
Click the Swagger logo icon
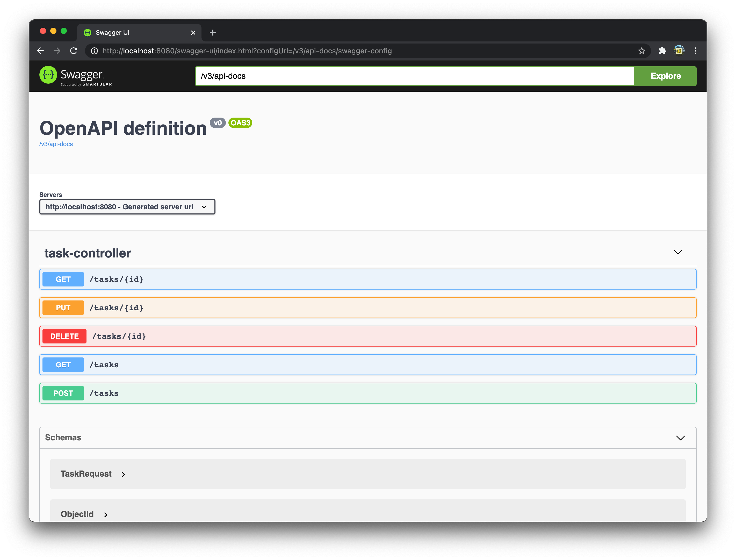[49, 75]
